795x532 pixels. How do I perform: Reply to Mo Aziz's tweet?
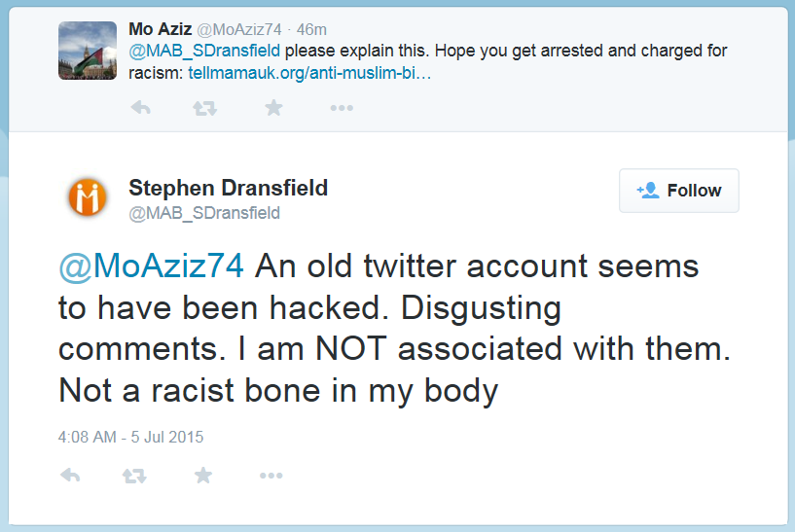pos(140,108)
